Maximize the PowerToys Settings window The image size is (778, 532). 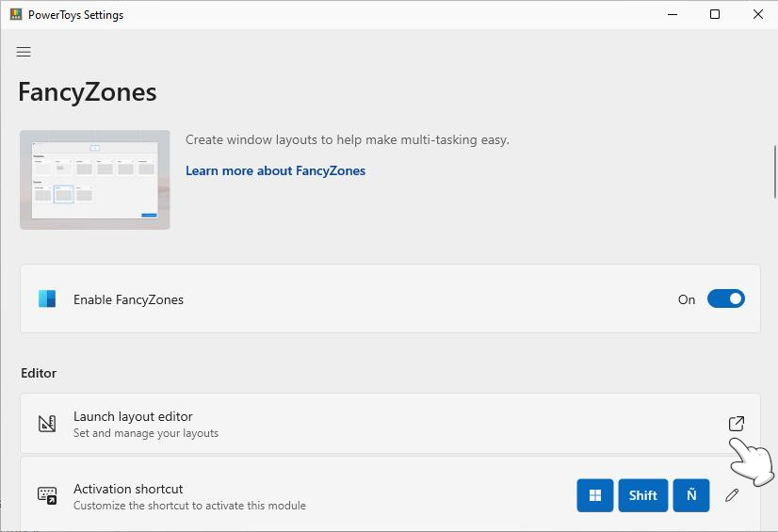coord(715,14)
